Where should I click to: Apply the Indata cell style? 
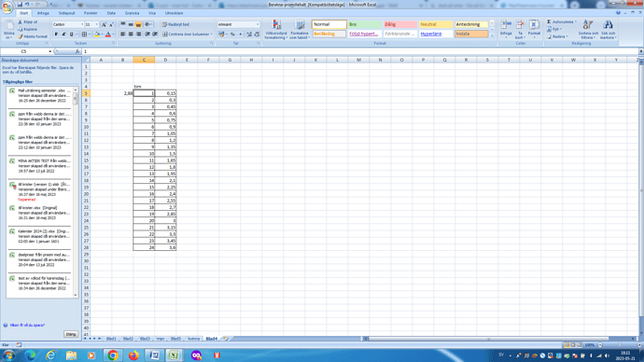click(x=471, y=35)
